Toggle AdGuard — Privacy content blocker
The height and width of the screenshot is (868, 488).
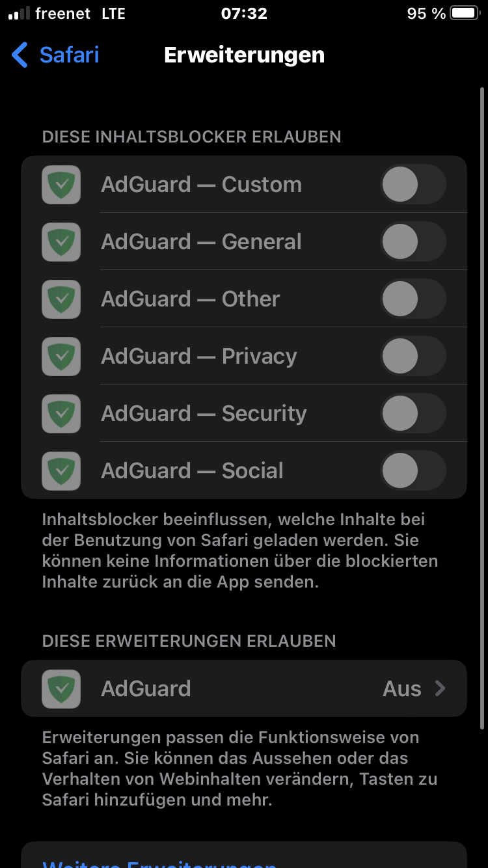[x=413, y=357]
